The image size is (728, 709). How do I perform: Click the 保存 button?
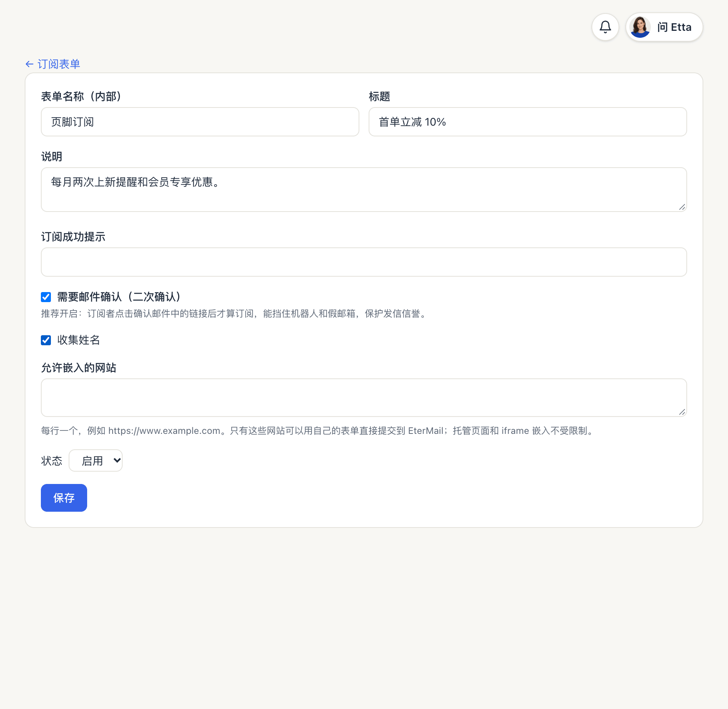click(64, 498)
